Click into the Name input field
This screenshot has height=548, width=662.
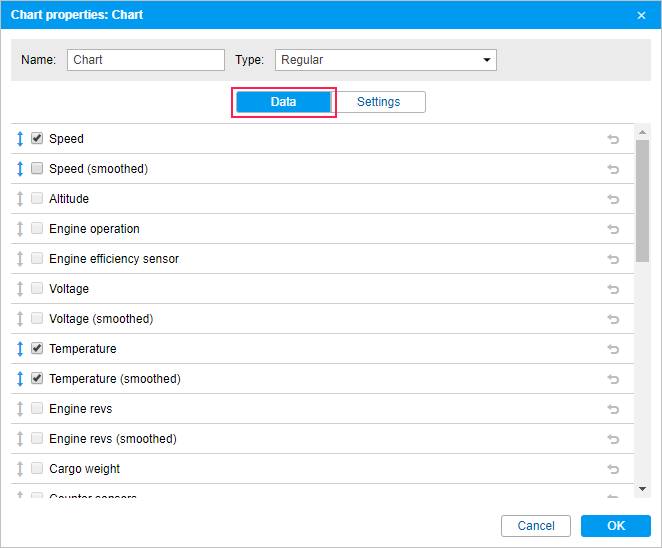click(146, 60)
